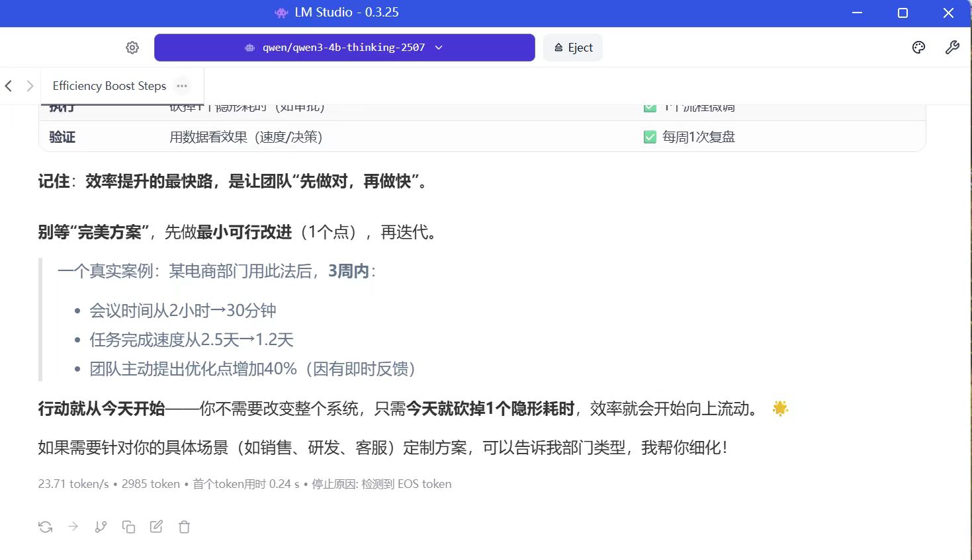This screenshot has height=560, width=972.
Task: Open the three-dot menu on Efficiency Boost Steps tab
Action: click(182, 86)
